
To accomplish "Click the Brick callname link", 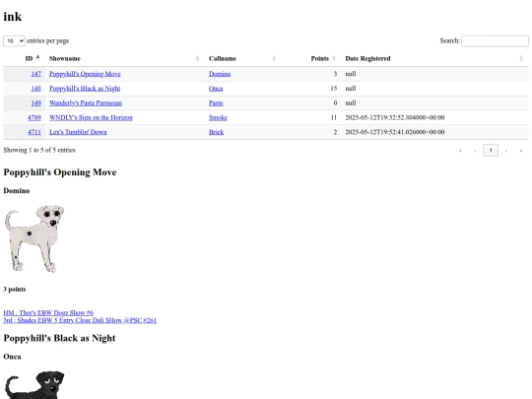I will point(216,132).
